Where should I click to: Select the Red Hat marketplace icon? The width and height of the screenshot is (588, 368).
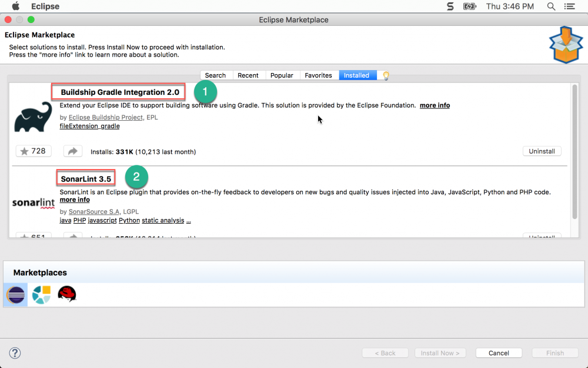pyautogui.click(x=67, y=294)
